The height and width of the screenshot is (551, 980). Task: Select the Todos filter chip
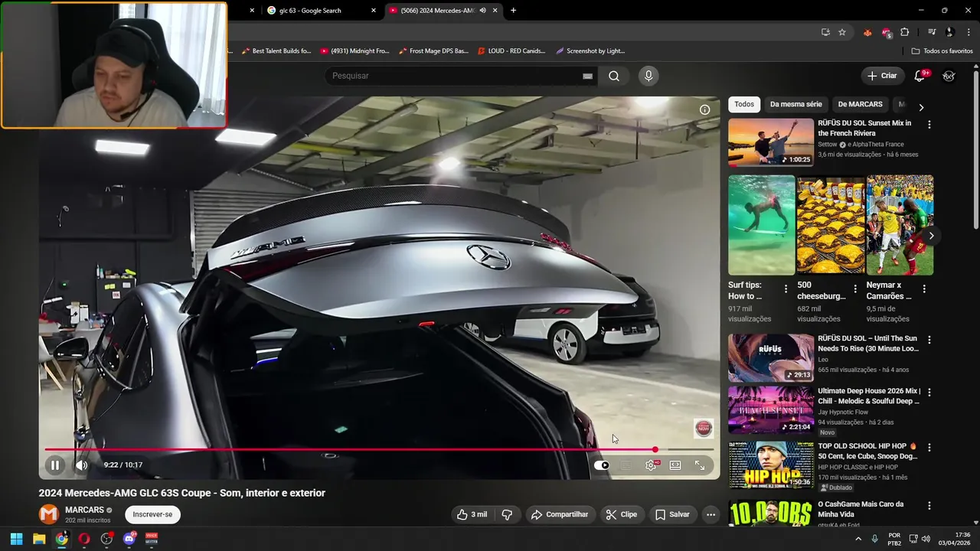(743, 104)
